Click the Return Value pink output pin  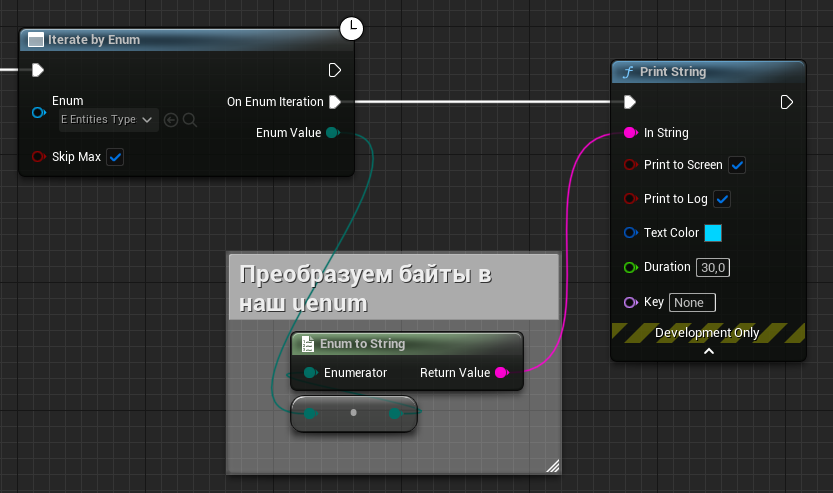[x=501, y=373]
